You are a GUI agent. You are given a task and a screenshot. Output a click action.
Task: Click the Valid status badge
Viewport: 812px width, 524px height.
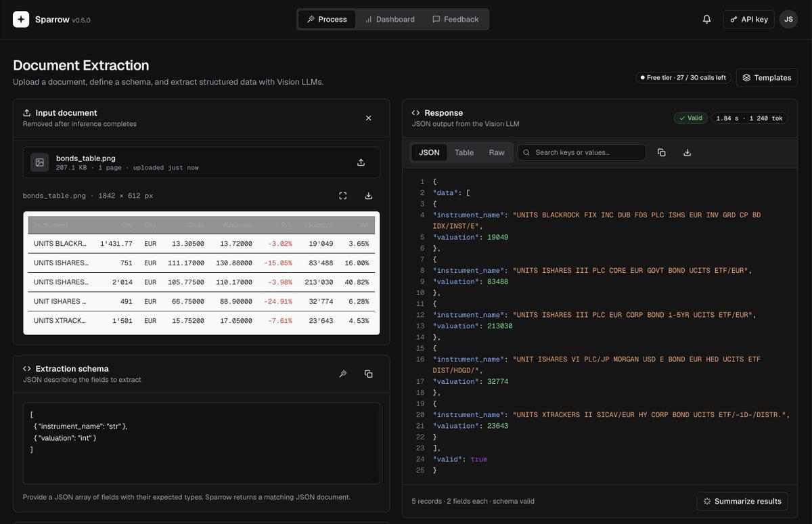[690, 118]
